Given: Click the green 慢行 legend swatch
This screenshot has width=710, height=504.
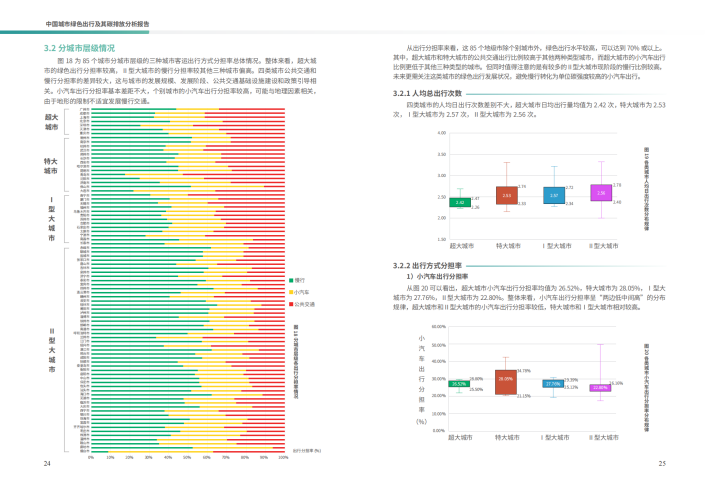Looking at the screenshot, I should [x=290, y=280].
